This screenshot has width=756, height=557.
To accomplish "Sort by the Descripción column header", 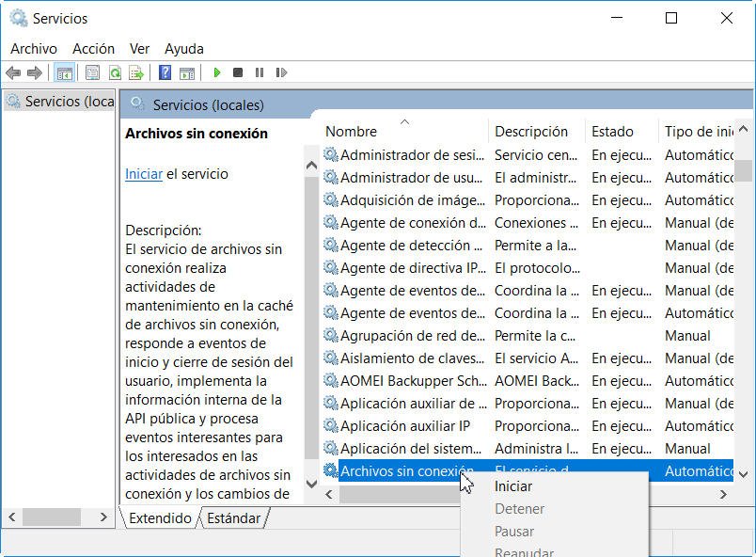I will point(537,131).
